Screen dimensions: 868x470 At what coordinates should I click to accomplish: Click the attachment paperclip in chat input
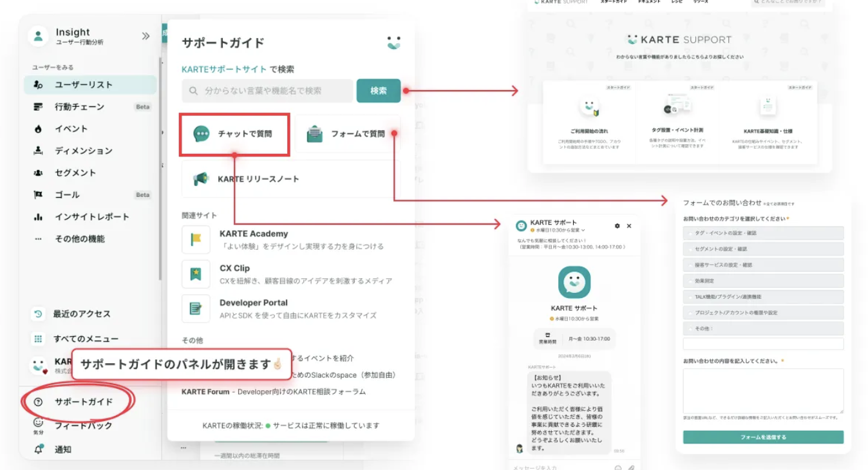631,467
